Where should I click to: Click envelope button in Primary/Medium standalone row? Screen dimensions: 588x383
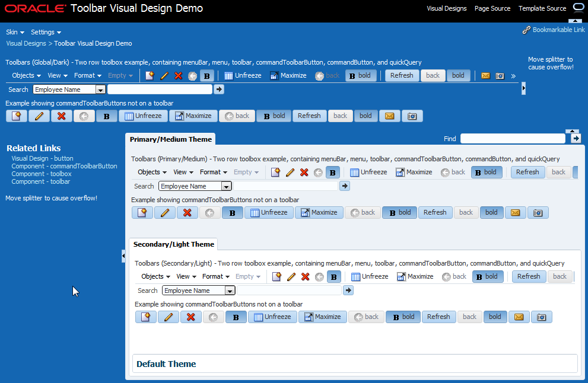click(515, 213)
